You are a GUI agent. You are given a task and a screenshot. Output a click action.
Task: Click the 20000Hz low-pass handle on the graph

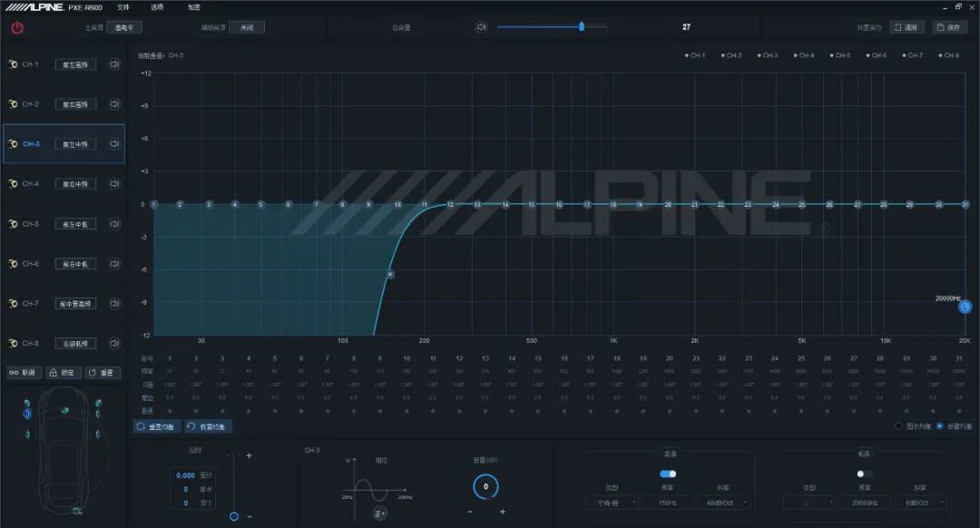point(965,307)
